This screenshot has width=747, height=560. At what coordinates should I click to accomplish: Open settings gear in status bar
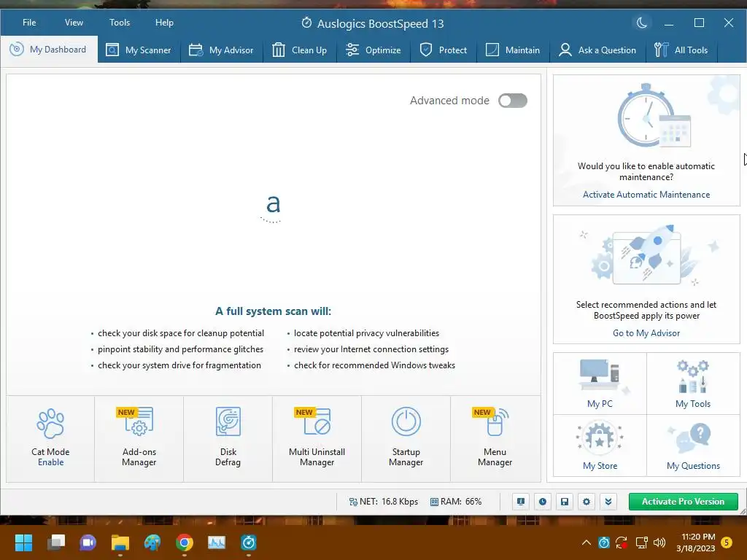click(x=587, y=502)
